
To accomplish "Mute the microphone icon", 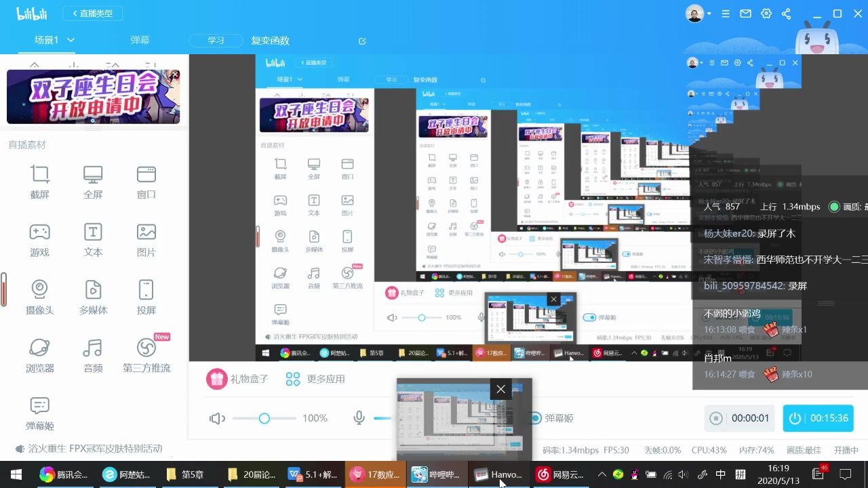I will tap(359, 418).
